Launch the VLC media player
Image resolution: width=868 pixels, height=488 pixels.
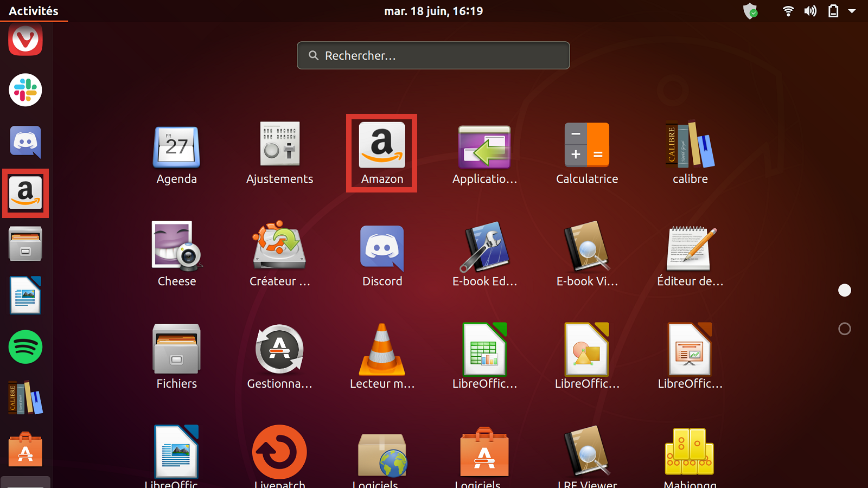click(x=381, y=350)
